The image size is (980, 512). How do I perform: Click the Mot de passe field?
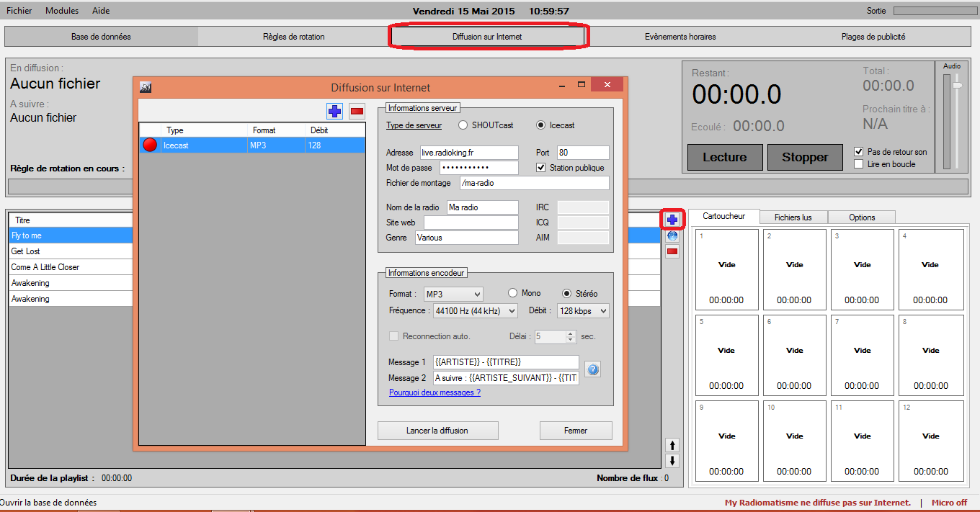tap(479, 168)
